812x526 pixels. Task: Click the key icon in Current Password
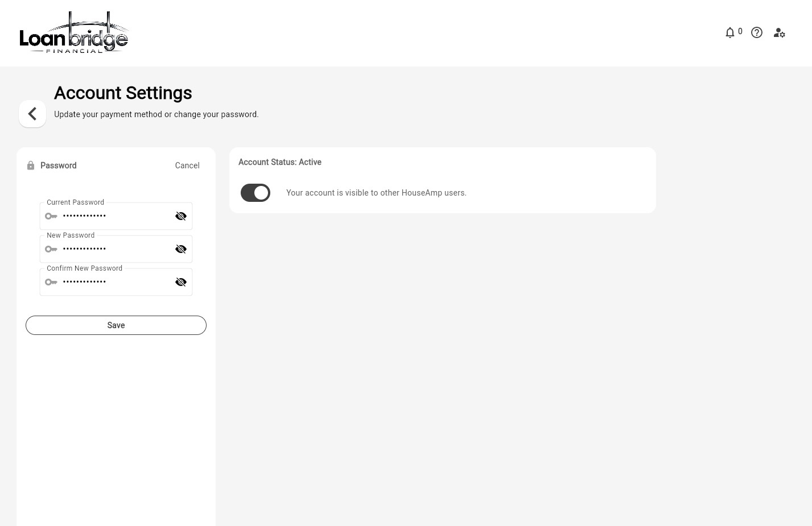click(x=51, y=216)
